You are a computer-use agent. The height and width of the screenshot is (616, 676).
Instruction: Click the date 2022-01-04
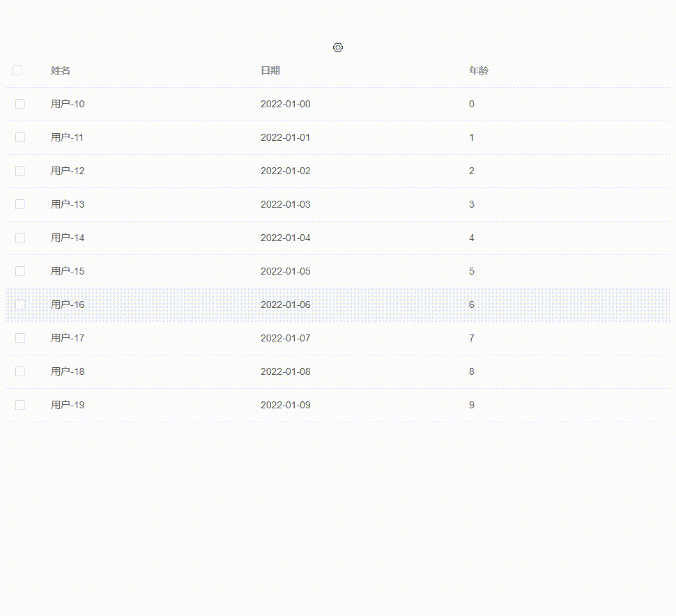pos(286,238)
